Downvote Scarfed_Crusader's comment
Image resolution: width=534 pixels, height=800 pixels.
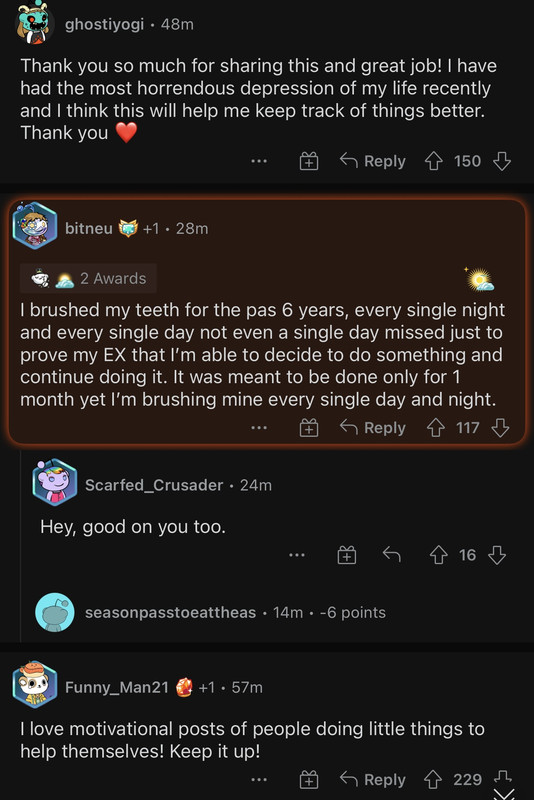[497, 555]
